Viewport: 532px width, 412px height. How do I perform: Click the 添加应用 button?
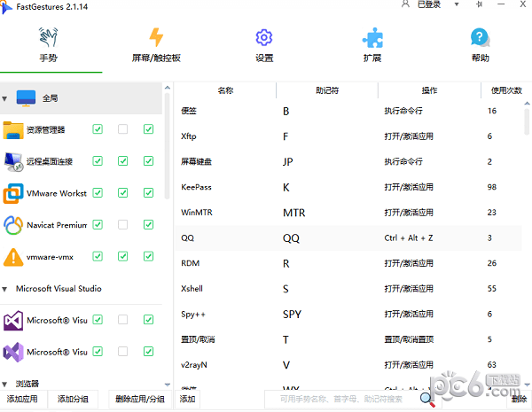pos(23,400)
